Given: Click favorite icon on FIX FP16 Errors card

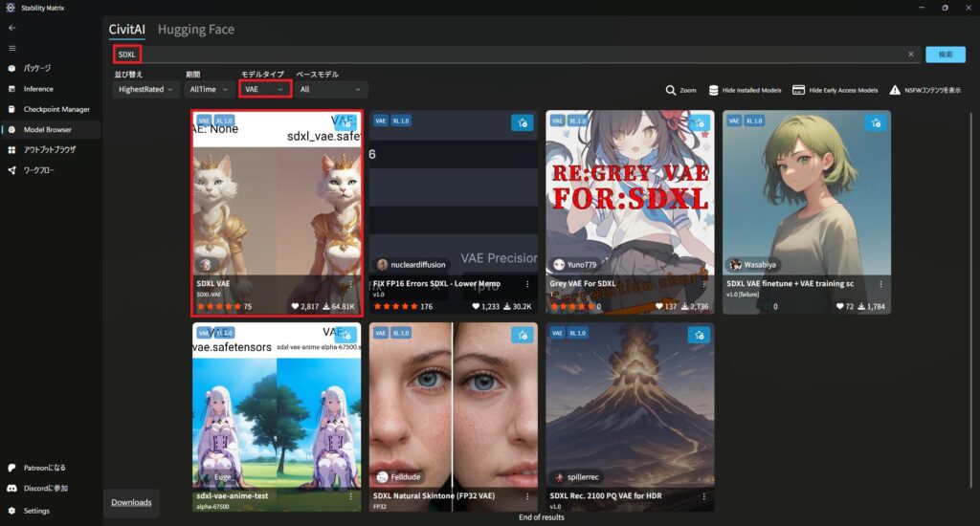Looking at the screenshot, I should [x=523, y=123].
